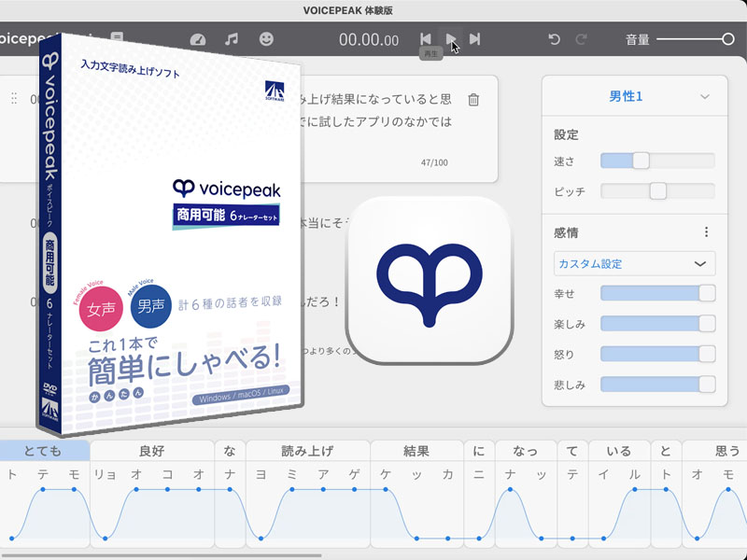Click the Voicepeak product box image
This screenshot has width=747, height=560.
tap(169, 236)
